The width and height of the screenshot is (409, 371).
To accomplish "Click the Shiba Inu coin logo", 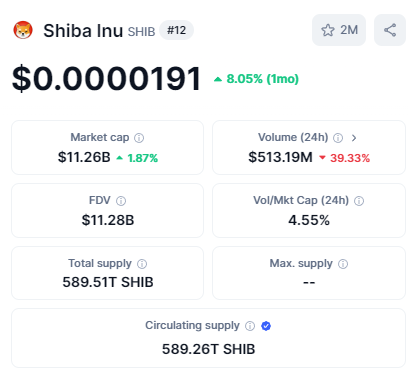I will point(23,30).
